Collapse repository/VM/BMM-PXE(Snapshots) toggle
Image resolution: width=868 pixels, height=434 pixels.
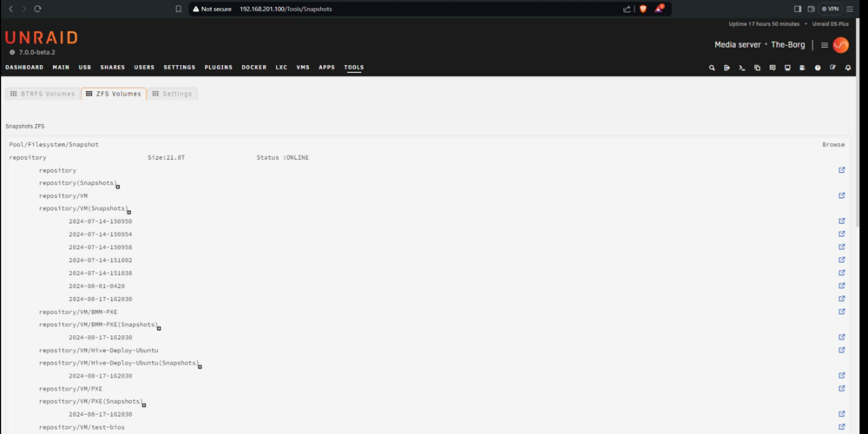159,328
